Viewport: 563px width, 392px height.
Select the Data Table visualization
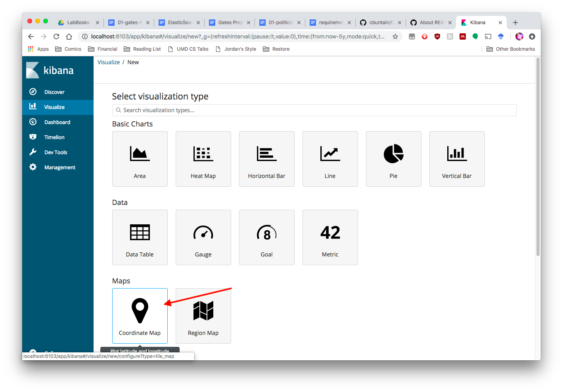[x=140, y=237]
